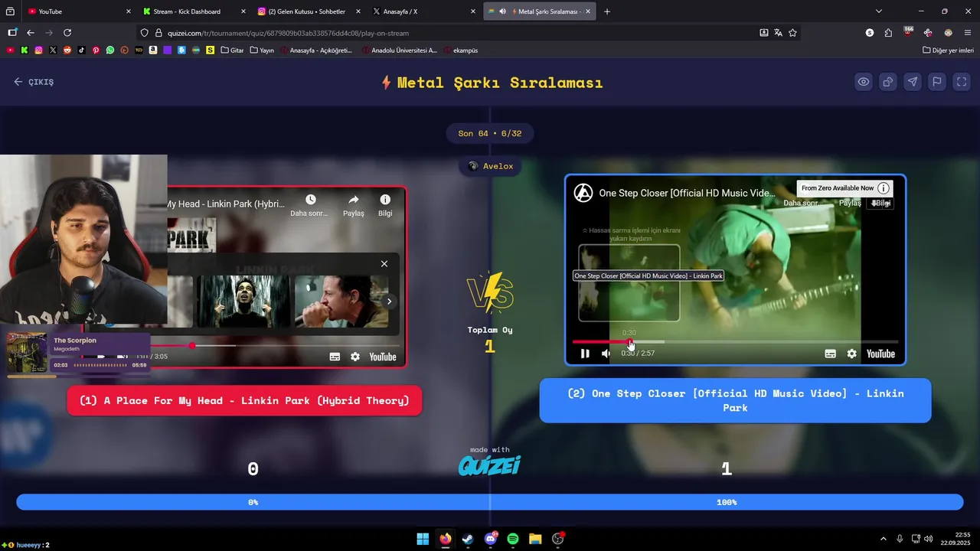Mute audio on the Metal Şarkı tab
The height and width of the screenshot is (551, 980).
point(502,11)
